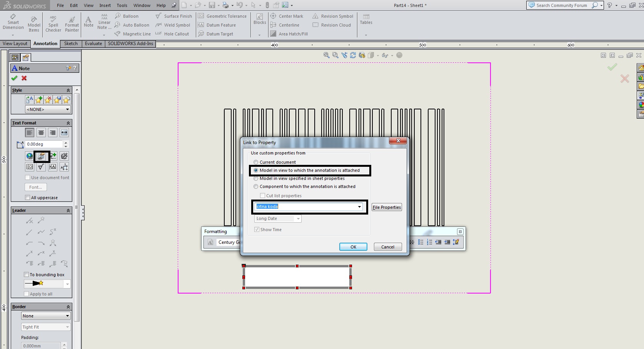Switch to the Sketch tab
This screenshot has height=349, width=644.
tap(71, 44)
